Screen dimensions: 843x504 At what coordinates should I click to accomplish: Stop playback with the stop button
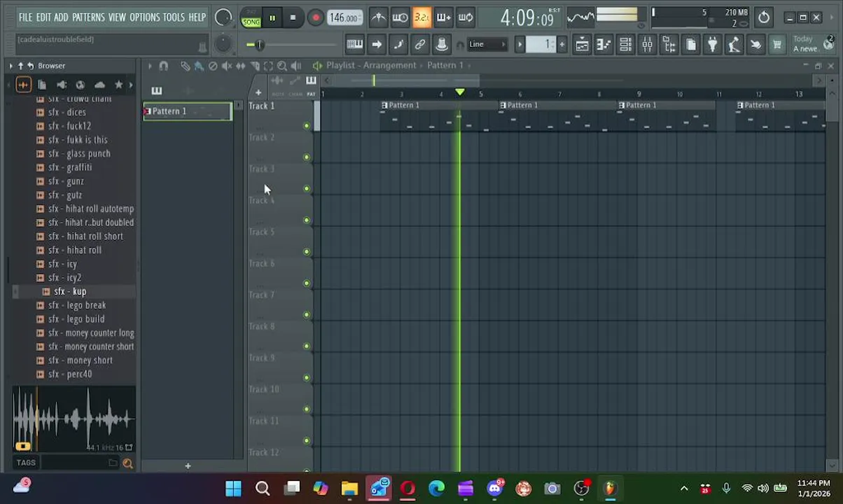(x=293, y=18)
